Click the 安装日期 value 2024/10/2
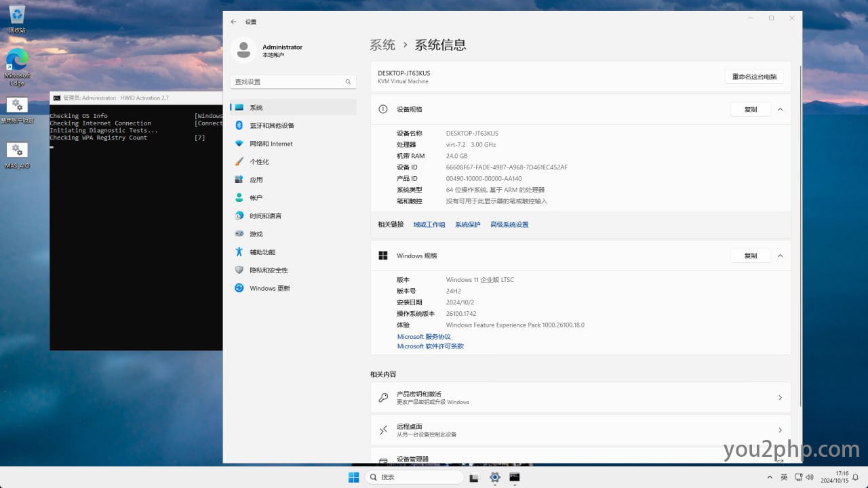 (460, 302)
